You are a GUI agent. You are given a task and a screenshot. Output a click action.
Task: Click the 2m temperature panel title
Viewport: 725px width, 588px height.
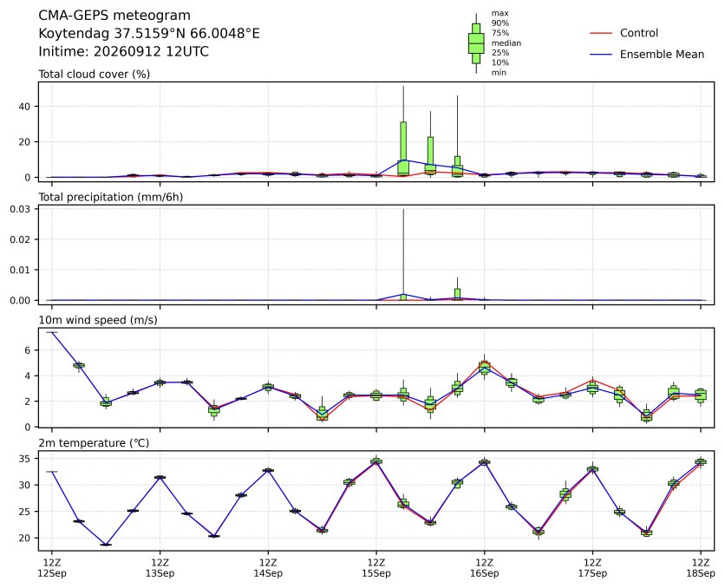[x=94, y=443]
